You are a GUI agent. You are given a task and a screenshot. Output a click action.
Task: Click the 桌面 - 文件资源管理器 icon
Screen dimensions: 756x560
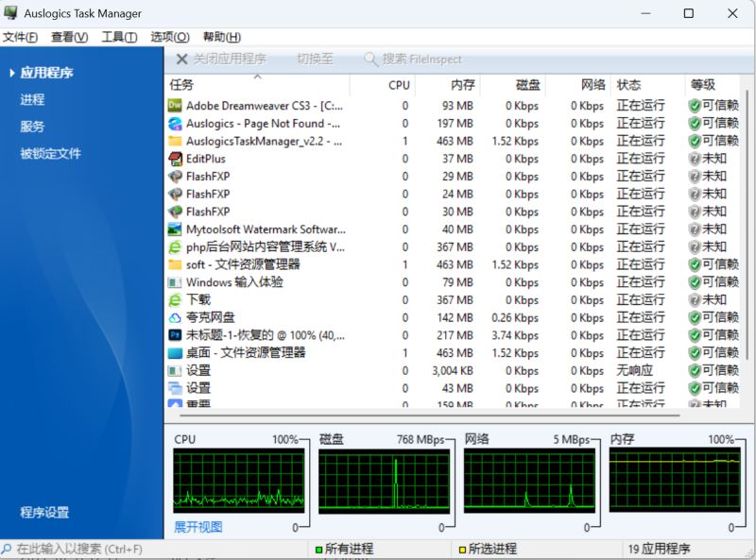(175, 353)
